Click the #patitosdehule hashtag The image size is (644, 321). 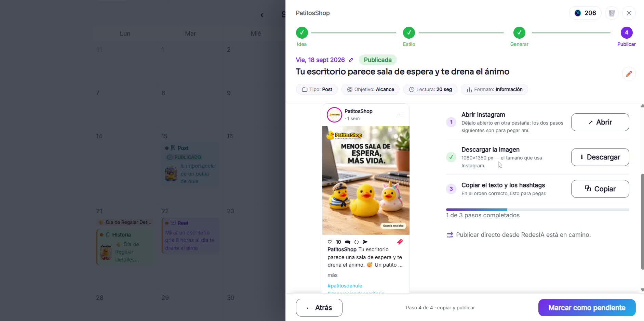[345, 286]
